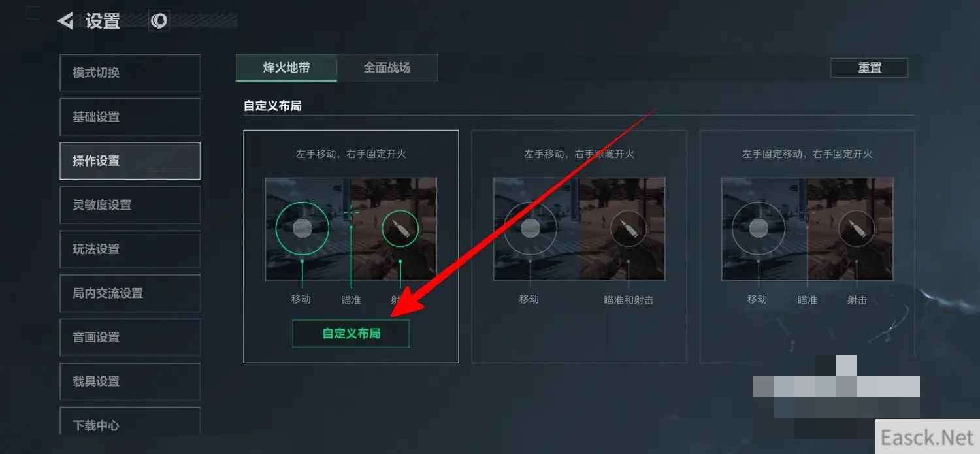Tap the joystick circle in the middle layout preview
980x454 pixels.
531,227
